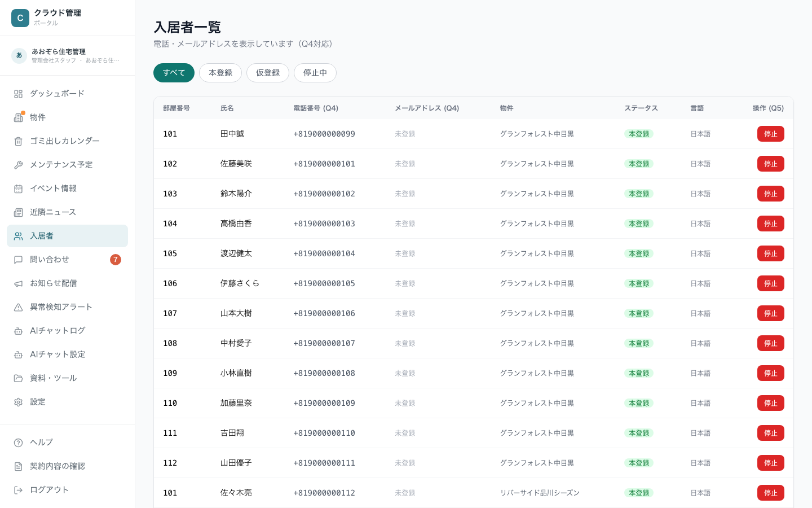Screen dimensions: 812x508
Task: Click the 電話番号 (Q4) column header
Action: (x=316, y=108)
